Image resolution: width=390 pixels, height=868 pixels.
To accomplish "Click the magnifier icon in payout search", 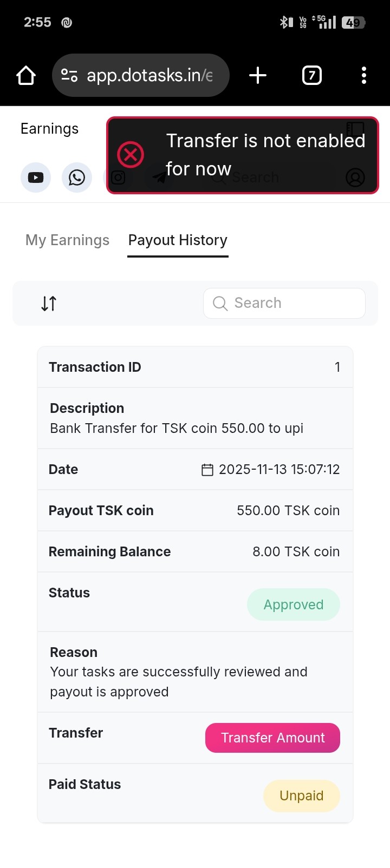I will [220, 303].
